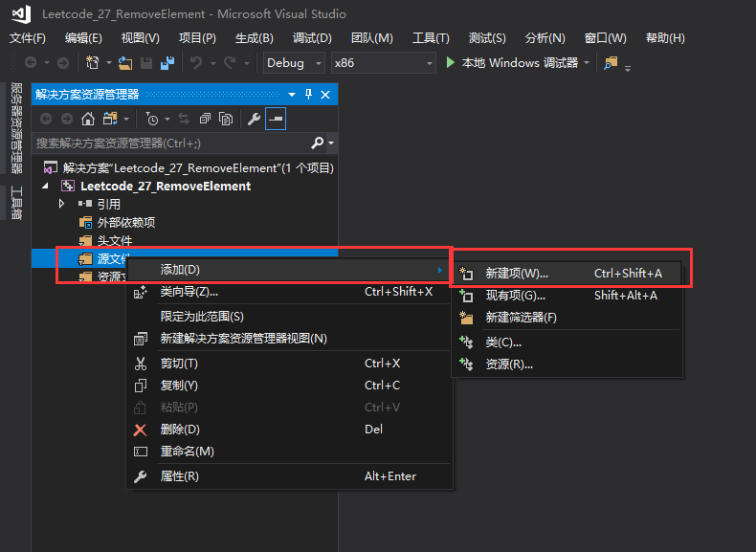Click the New Project icon in toolbar

(92, 63)
